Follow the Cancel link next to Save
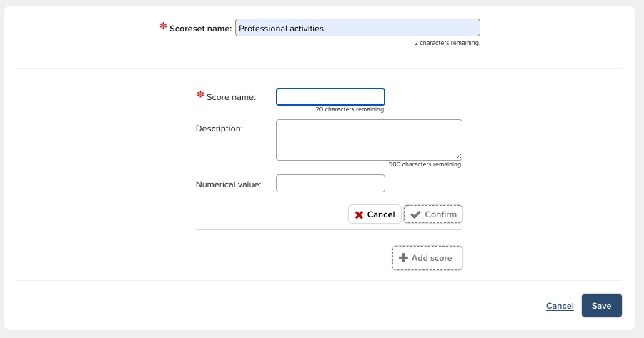Viewport: 644px width, 338px height. click(x=560, y=306)
